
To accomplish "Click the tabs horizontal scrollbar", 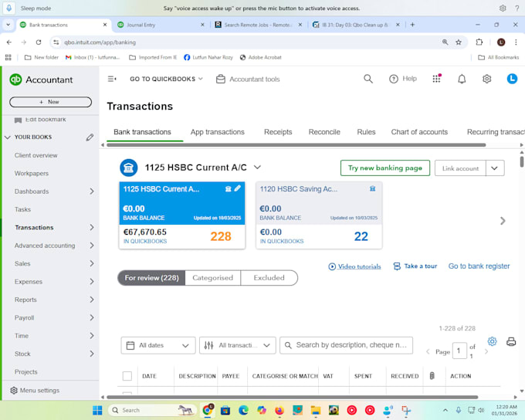I will coord(296,145).
